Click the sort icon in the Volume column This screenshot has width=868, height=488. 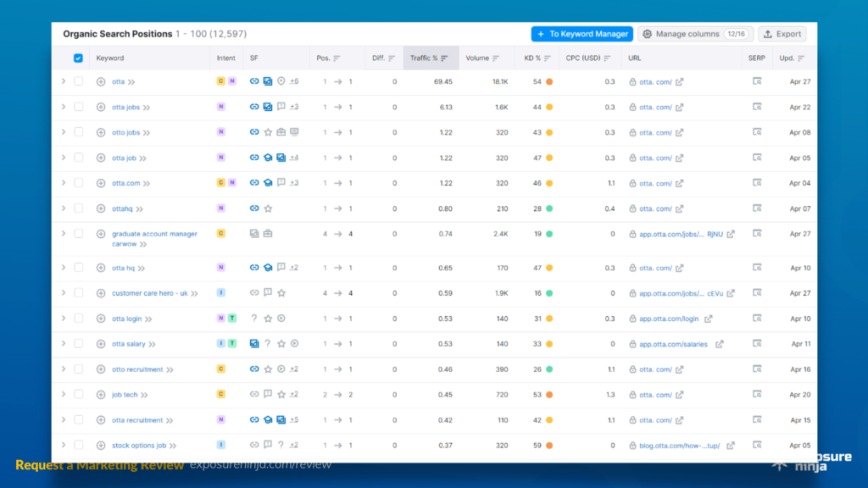[x=496, y=58]
